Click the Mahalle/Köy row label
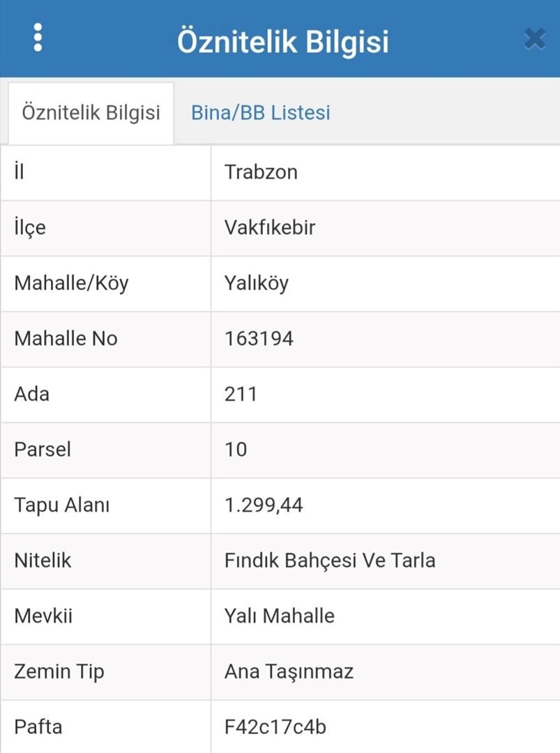The image size is (560, 753). 71,283
